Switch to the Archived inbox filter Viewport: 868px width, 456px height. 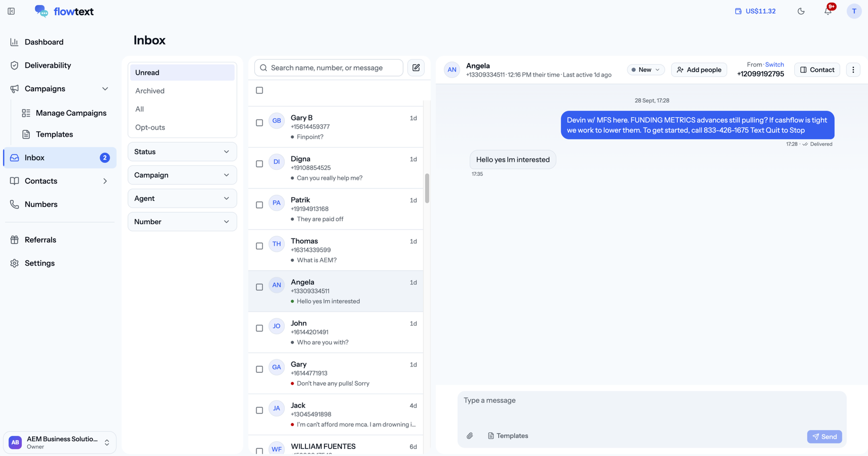click(x=182, y=91)
